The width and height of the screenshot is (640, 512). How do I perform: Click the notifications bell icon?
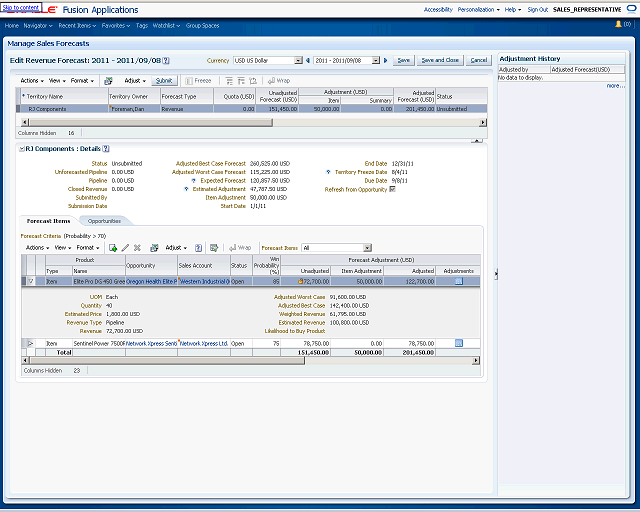[x=618, y=24]
